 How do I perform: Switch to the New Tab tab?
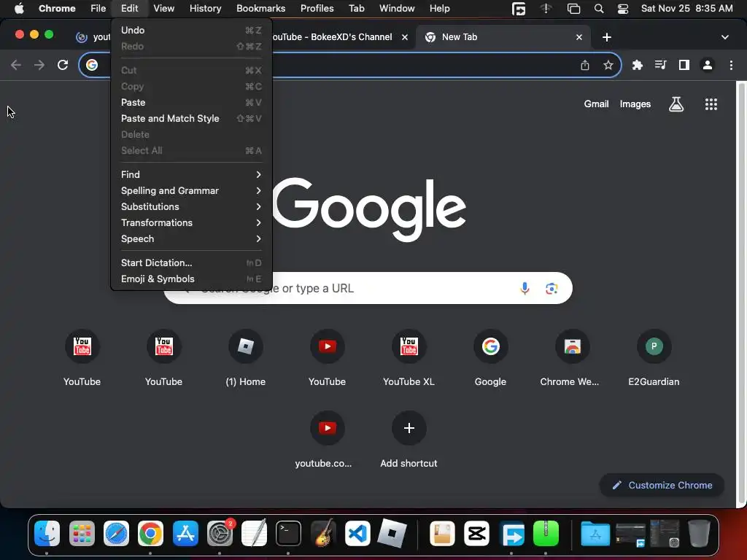(503, 37)
